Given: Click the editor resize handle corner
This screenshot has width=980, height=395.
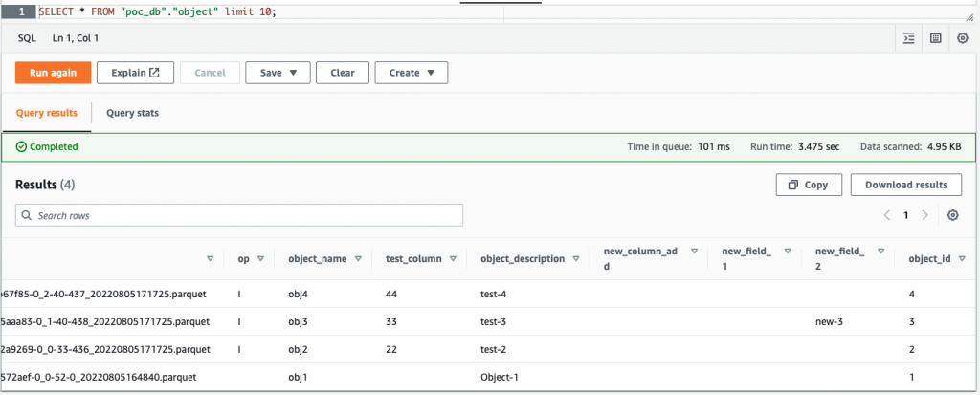Looking at the screenshot, I should 969,19.
